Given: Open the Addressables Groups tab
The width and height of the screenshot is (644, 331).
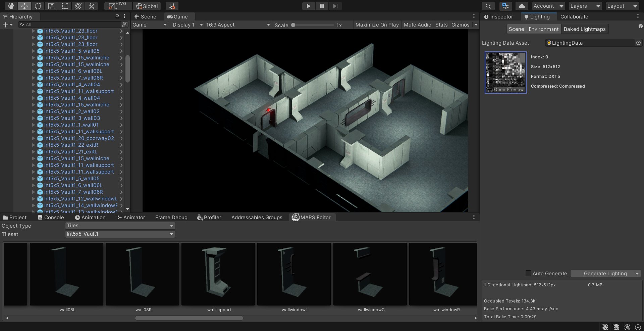Looking at the screenshot, I should (257, 217).
